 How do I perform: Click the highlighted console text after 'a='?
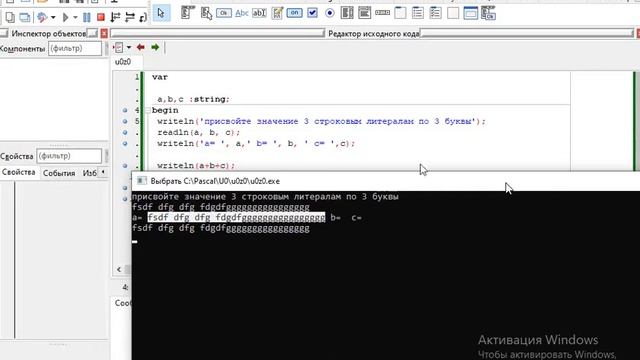(236, 218)
